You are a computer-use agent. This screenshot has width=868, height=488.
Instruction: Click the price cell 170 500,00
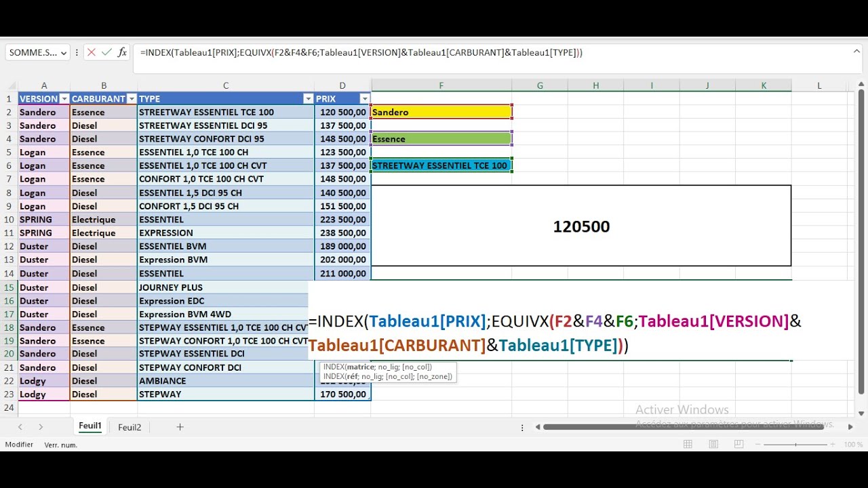(342, 394)
